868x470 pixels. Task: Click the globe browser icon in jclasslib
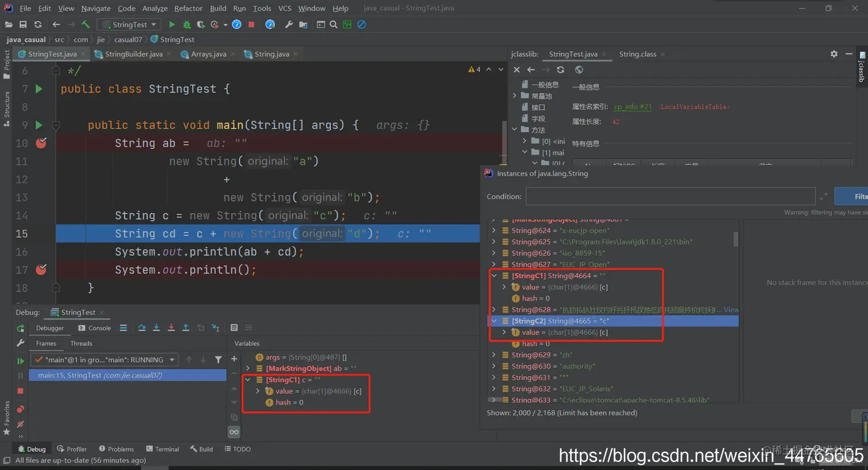pyautogui.click(x=579, y=70)
